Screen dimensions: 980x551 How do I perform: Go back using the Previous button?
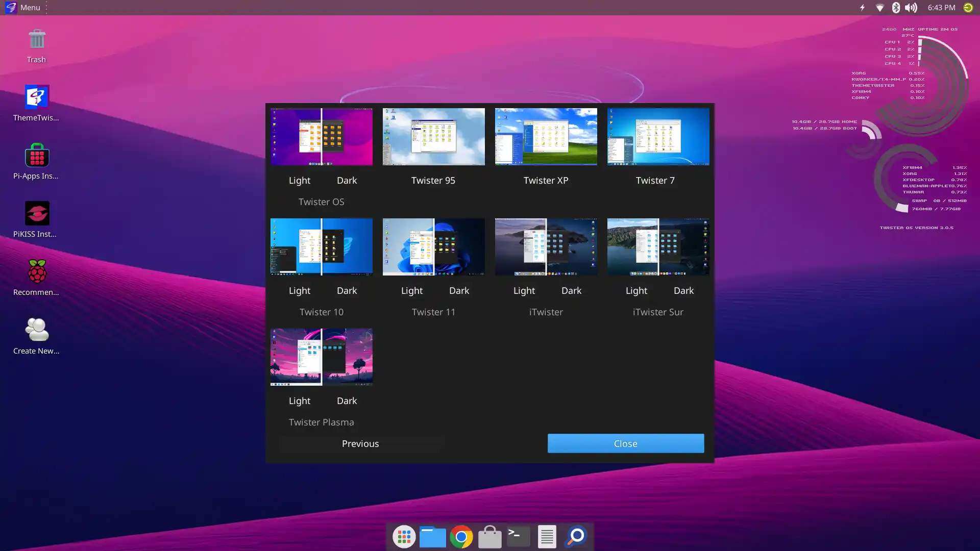click(x=360, y=443)
